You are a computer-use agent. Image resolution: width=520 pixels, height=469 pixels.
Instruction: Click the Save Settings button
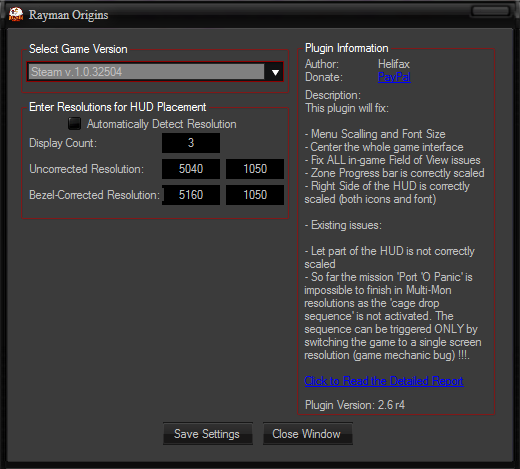(208, 434)
